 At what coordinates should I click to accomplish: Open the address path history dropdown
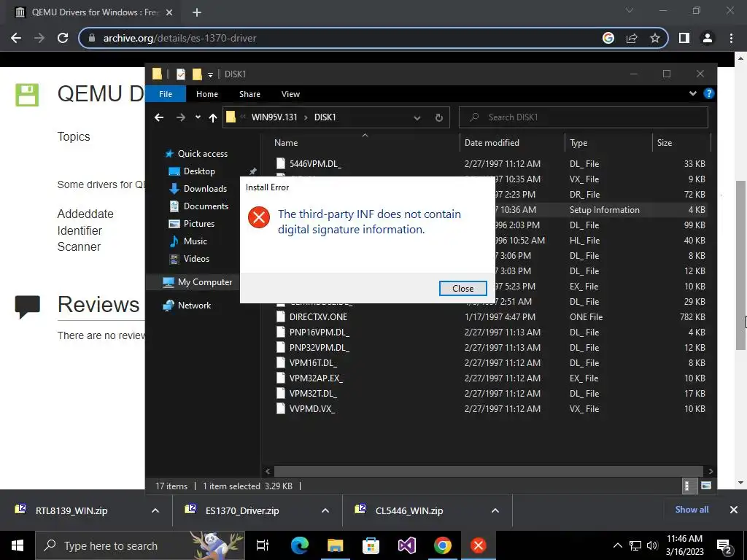click(x=417, y=117)
